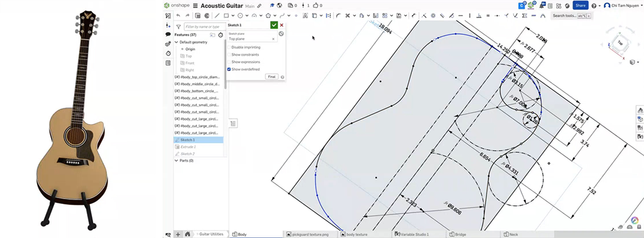Collapse the Parts (0) section
The image size is (644, 238).
click(176, 160)
